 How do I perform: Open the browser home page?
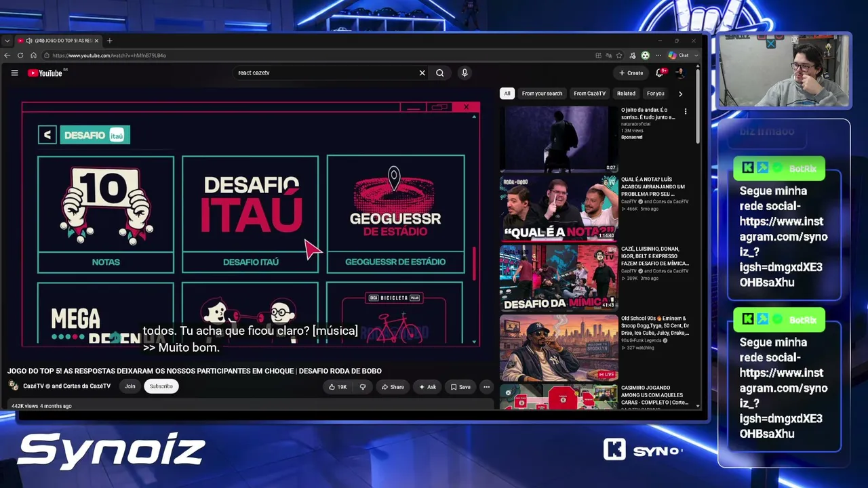pos(33,56)
